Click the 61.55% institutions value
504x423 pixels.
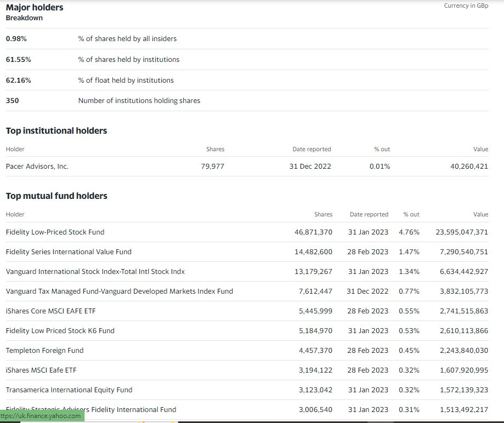point(18,59)
